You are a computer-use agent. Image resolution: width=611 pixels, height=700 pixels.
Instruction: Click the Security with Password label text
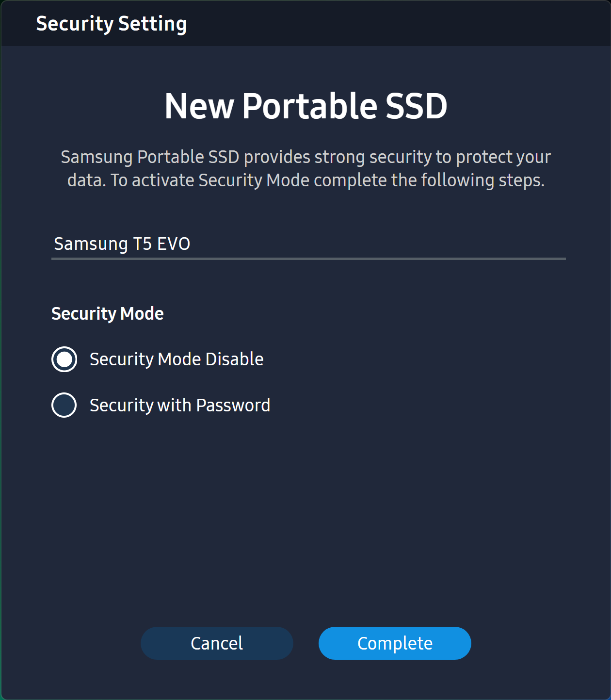coord(179,405)
